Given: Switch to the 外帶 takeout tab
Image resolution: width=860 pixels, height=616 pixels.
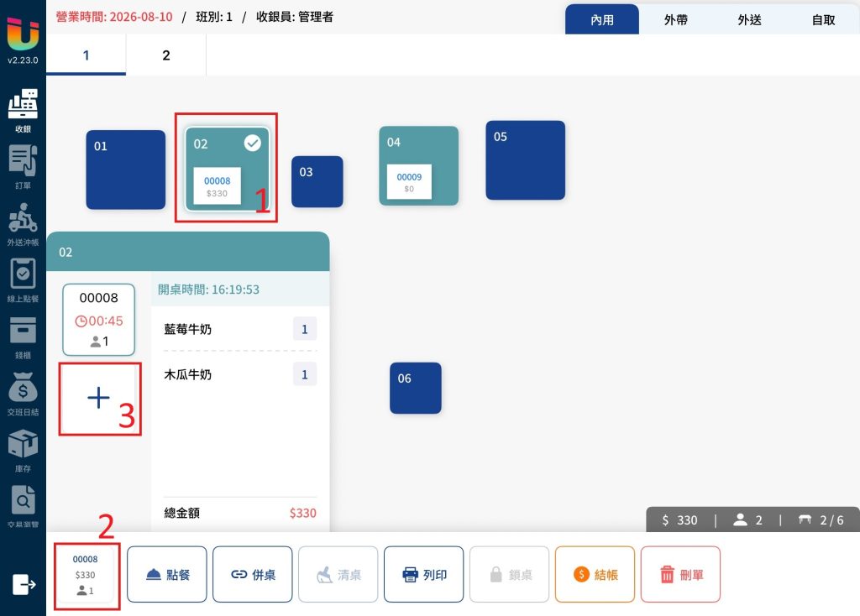Looking at the screenshot, I should 676,20.
